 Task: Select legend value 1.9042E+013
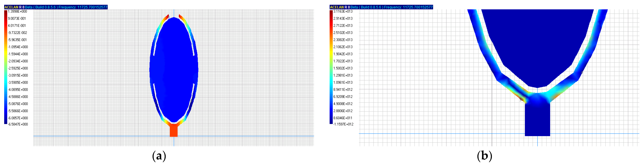[343, 54]
